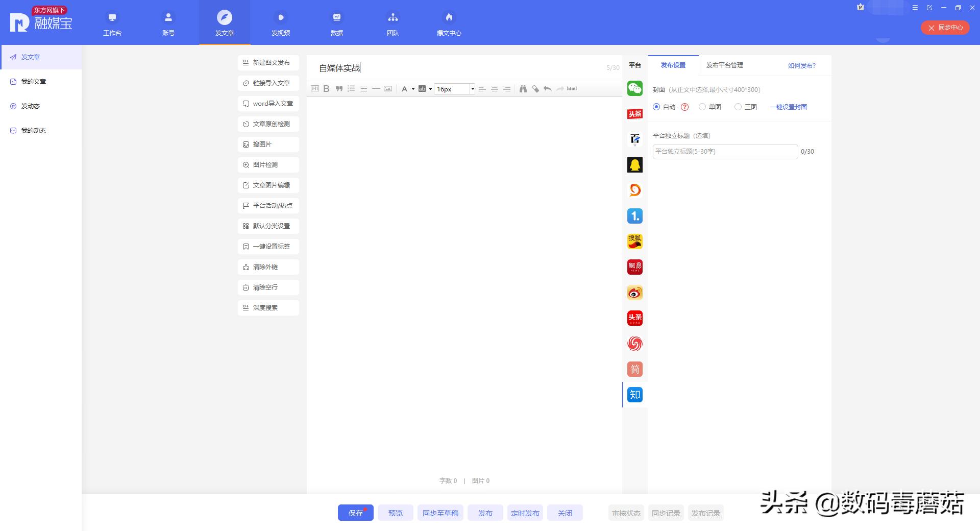Choose the 单图 cover radio option
The width and height of the screenshot is (980, 531).
tap(702, 107)
